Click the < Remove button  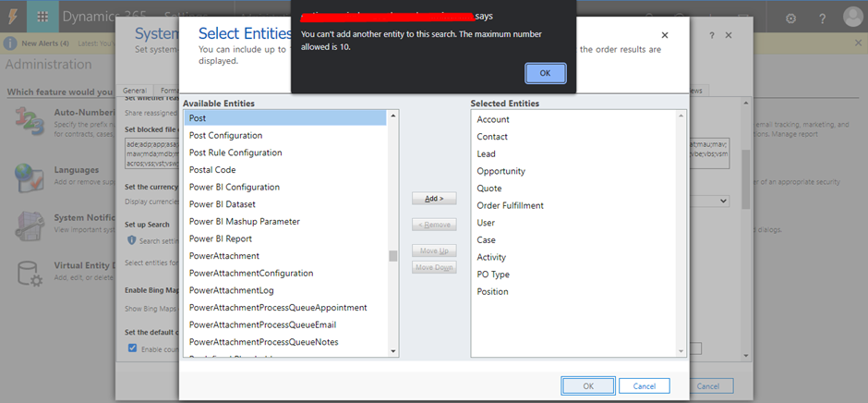(x=434, y=225)
